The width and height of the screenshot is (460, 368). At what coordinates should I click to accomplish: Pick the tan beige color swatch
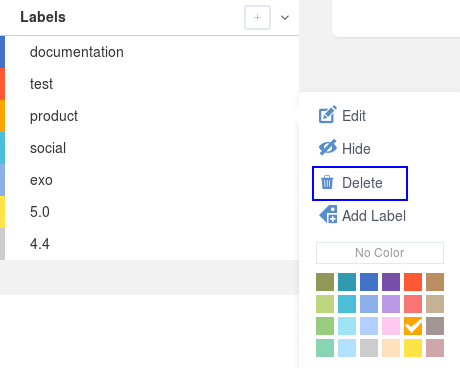(x=435, y=304)
